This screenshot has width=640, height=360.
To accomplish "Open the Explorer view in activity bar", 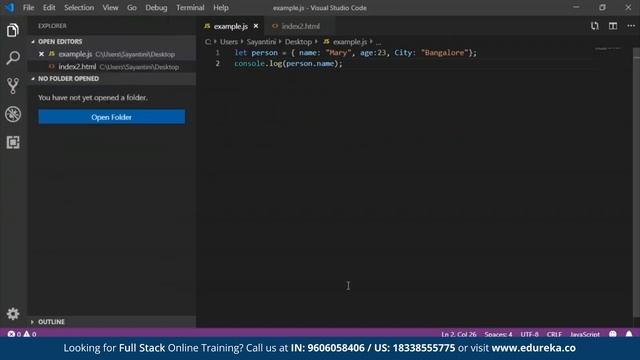I will (x=13, y=30).
